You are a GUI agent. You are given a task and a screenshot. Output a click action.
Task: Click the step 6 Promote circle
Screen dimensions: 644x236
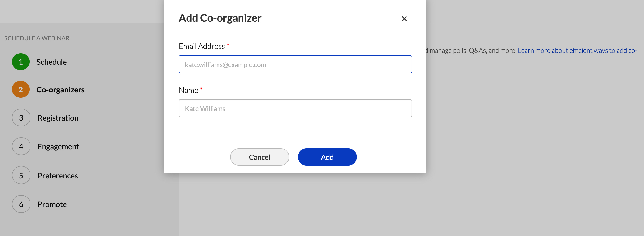coord(21,204)
